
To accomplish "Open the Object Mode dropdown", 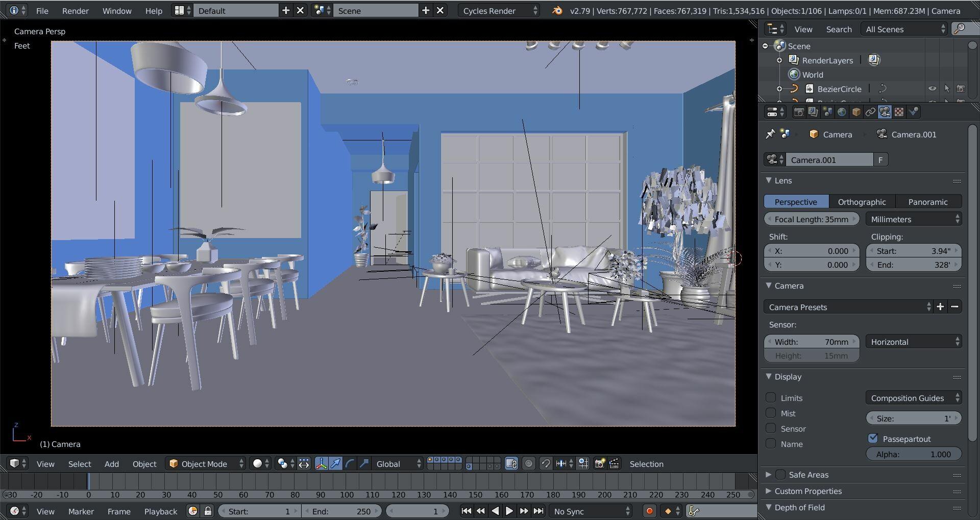I will coord(206,464).
